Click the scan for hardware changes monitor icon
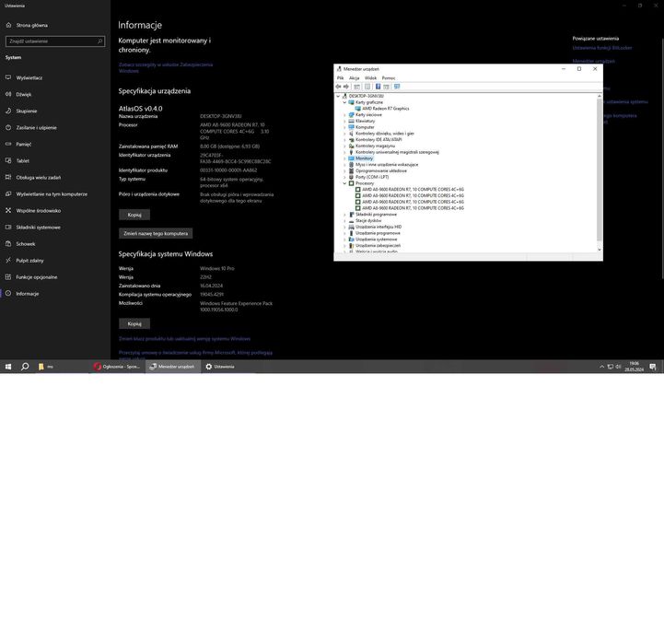This screenshot has width=664, height=644. tap(397, 87)
